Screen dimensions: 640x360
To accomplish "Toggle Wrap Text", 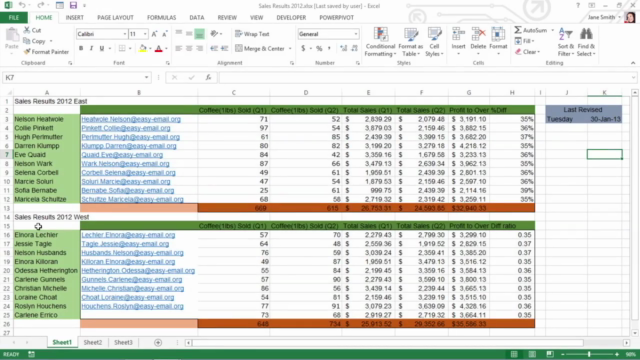I will (252, 34).
